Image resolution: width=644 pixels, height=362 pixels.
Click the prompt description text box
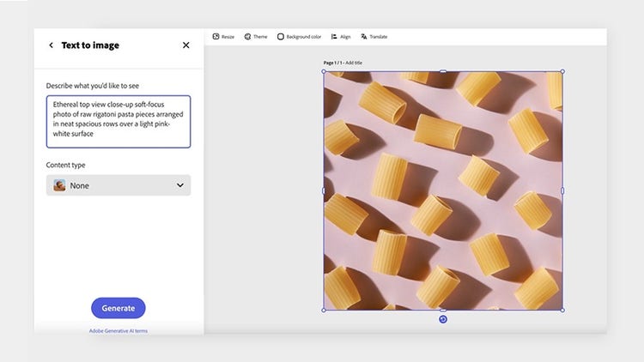pos(118,122)
